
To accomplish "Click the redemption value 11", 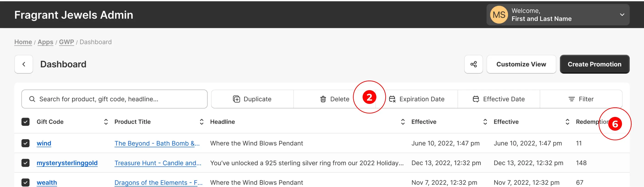I will (579, 143).
